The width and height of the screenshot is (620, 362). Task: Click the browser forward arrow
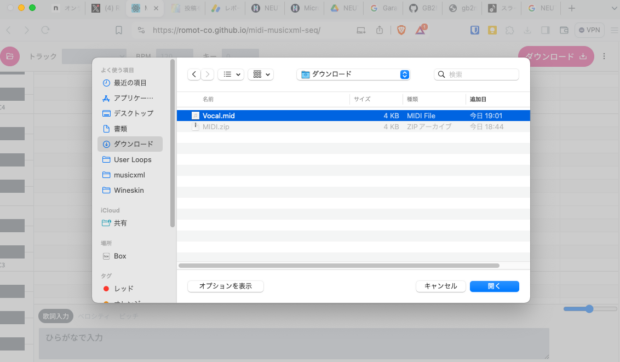(x=26, y=30)
